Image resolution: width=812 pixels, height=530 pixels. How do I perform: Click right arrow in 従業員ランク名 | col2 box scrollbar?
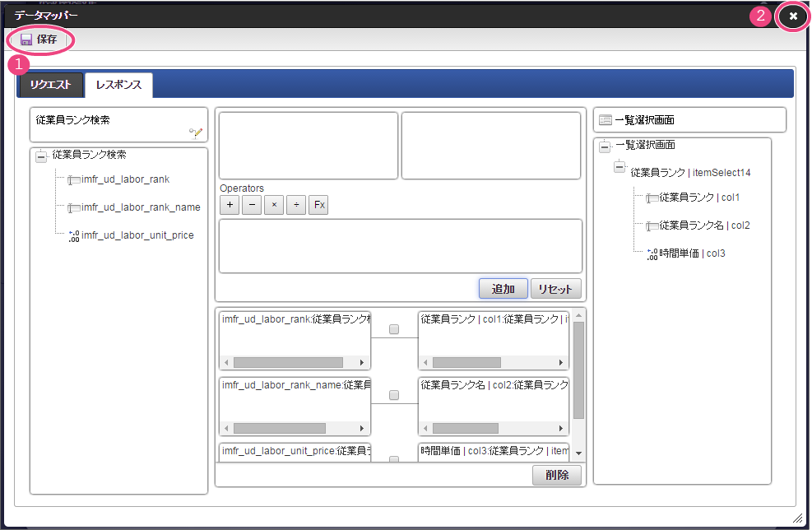[560, 429]
